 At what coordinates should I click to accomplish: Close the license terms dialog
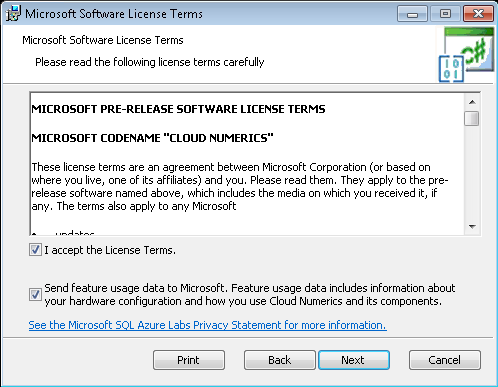pyautogui.click(x=478, y=14)
